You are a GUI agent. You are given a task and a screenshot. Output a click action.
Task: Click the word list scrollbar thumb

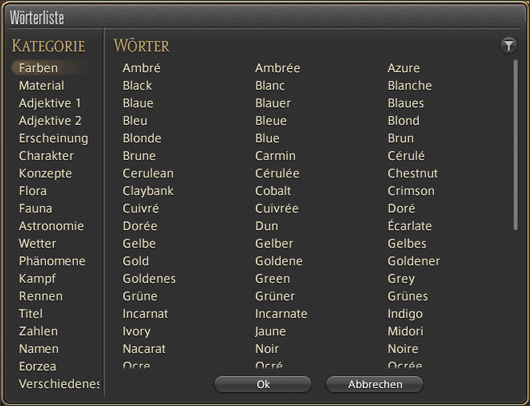515,145
